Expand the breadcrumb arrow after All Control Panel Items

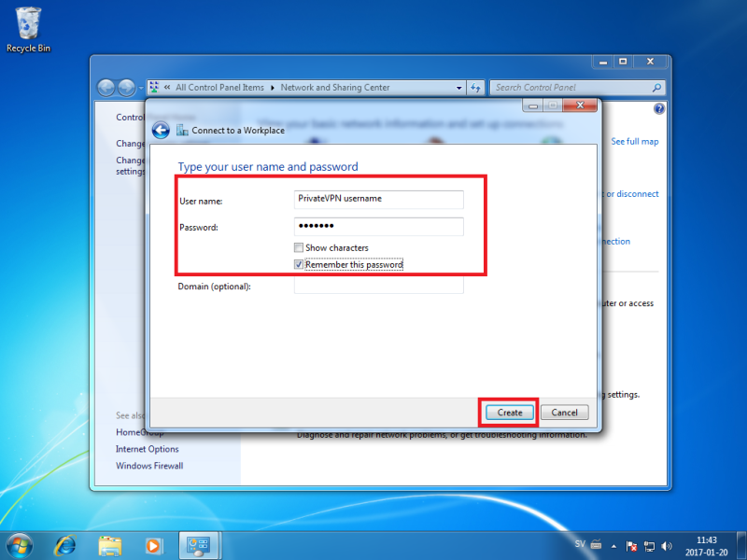273,88
